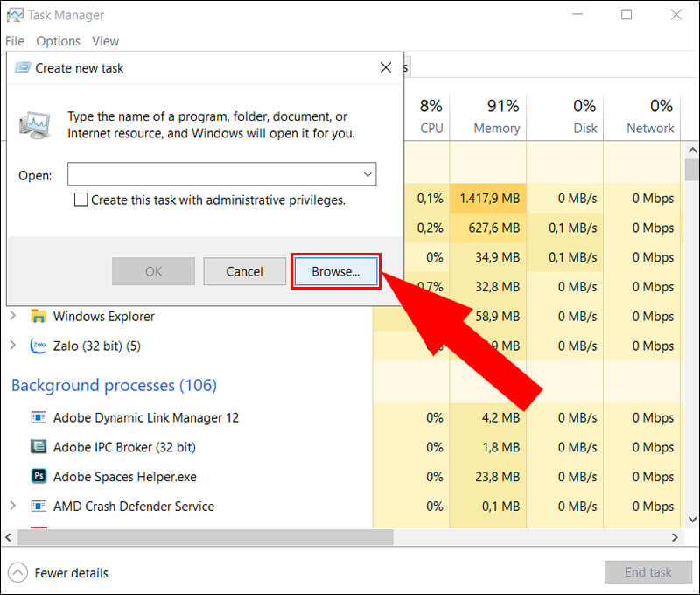Open the Open field dropdown arrow
This screenshot has height=595, width=700.
(x=367, y=174)
